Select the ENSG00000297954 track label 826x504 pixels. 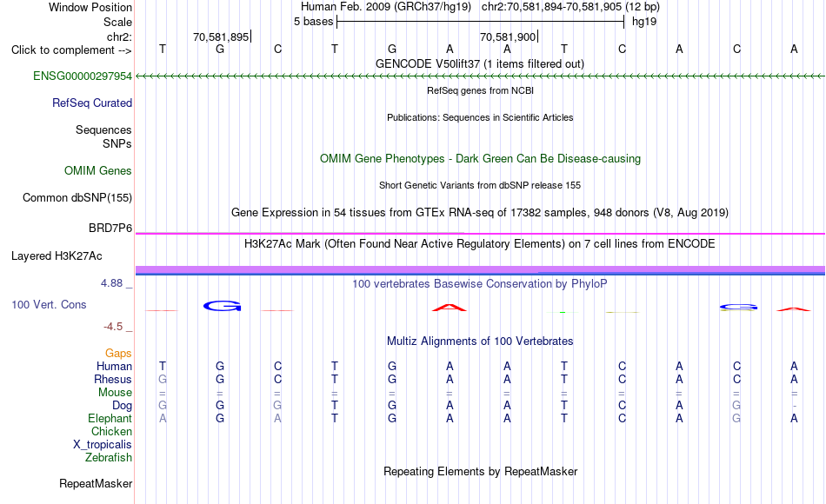click(83, 76)
